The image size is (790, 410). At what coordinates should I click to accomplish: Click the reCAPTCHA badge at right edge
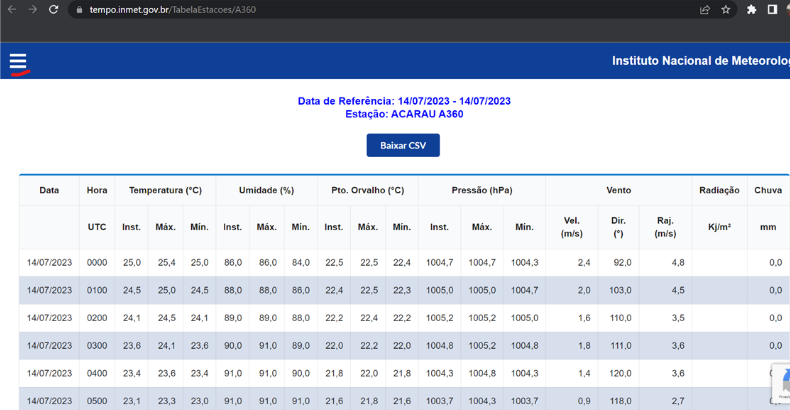coord(781,382)
